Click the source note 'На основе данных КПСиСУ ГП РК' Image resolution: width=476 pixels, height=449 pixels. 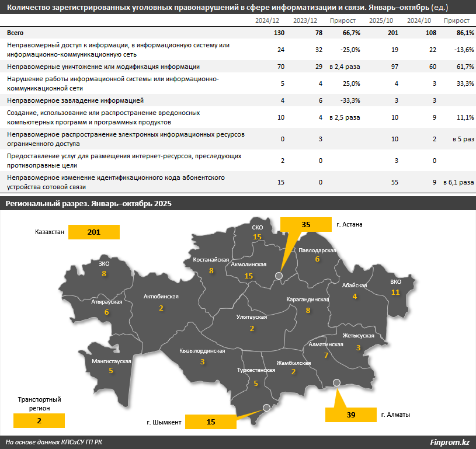[54, 443]
